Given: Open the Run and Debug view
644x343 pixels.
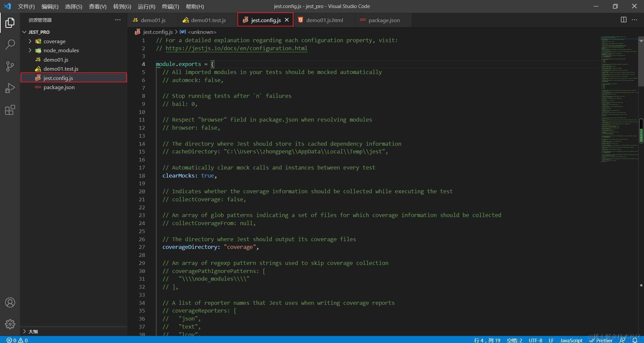Looking at the screenshot, I should 10,88.
